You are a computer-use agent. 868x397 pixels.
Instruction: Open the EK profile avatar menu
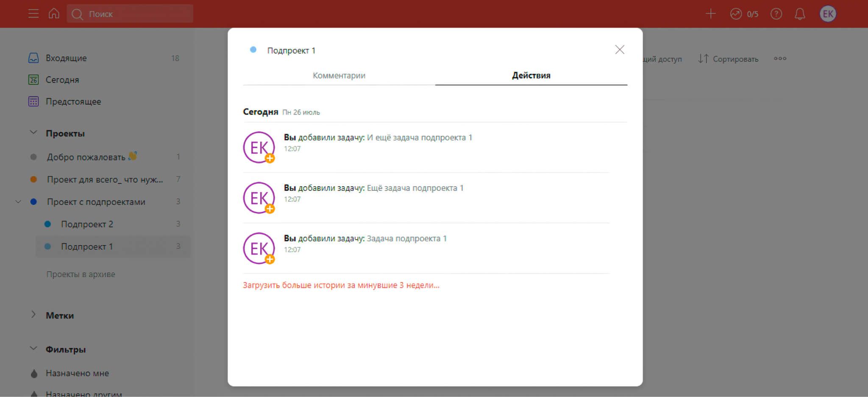point(827,14)
